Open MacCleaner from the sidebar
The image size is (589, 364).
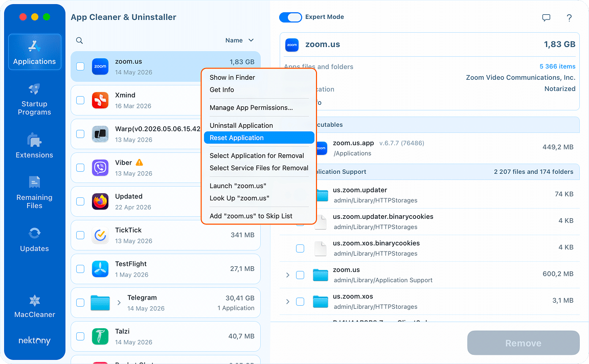coord(35,307)
